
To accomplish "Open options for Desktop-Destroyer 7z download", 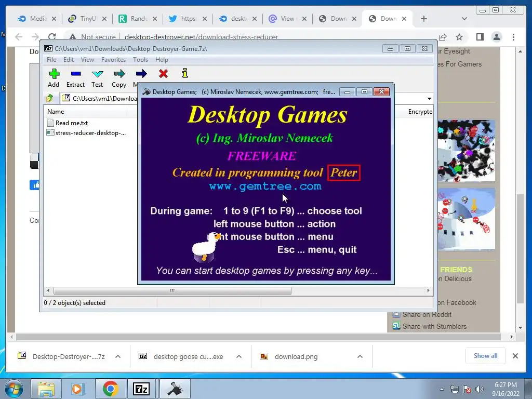I will point(118,356).
